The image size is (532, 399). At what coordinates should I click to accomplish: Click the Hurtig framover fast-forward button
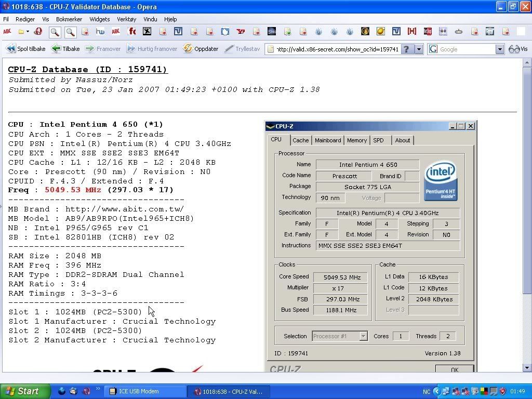coord(152,49)
